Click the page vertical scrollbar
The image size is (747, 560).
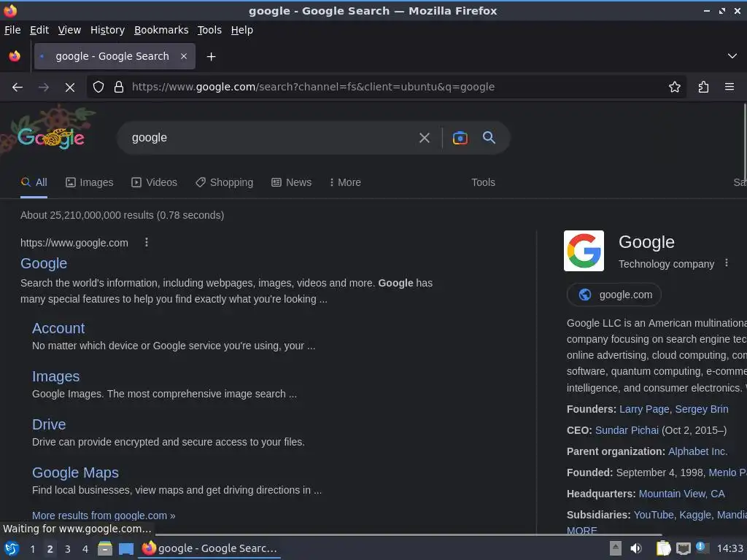(743, 142)
